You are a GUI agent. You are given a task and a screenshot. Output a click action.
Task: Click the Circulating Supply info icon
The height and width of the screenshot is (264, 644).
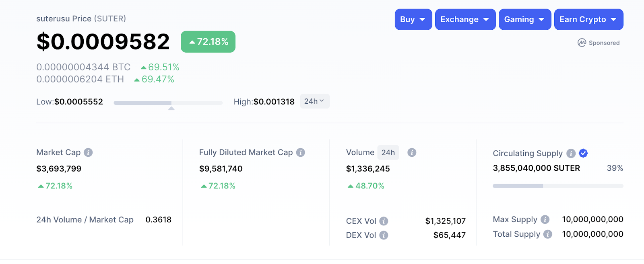pyautogui.click(x=571, y=153)
